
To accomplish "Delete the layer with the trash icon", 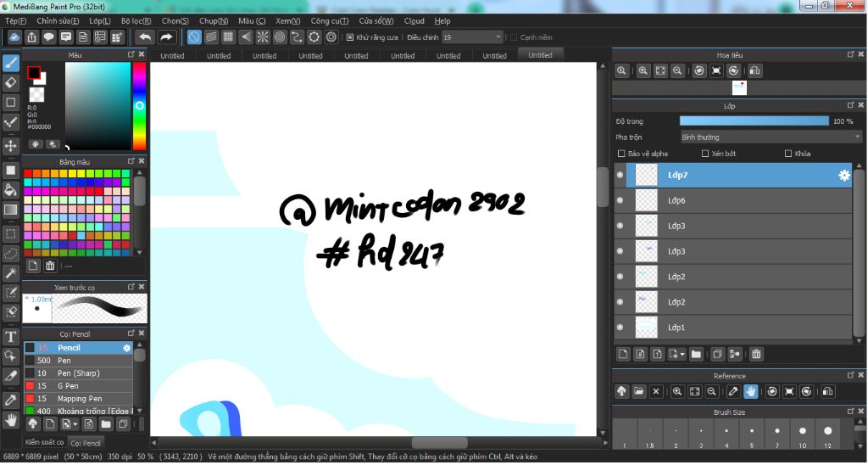I will 756,354.
